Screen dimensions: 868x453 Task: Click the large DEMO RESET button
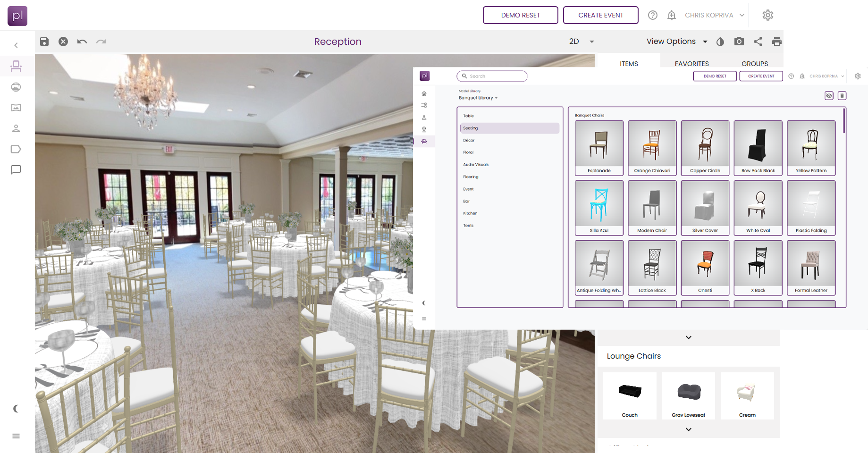click(520, 15)
